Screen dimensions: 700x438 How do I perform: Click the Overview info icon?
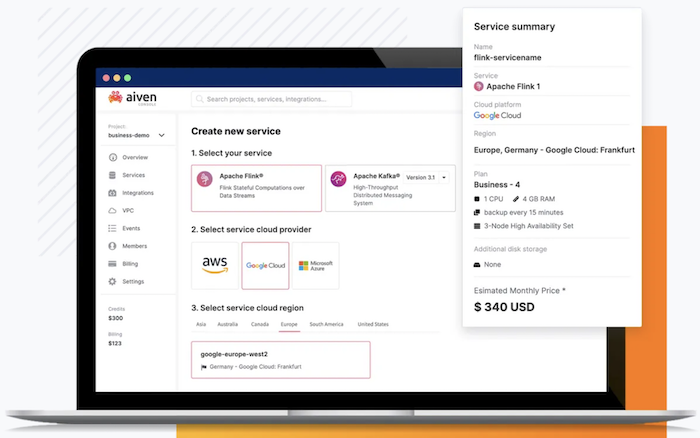coord(112,157)
